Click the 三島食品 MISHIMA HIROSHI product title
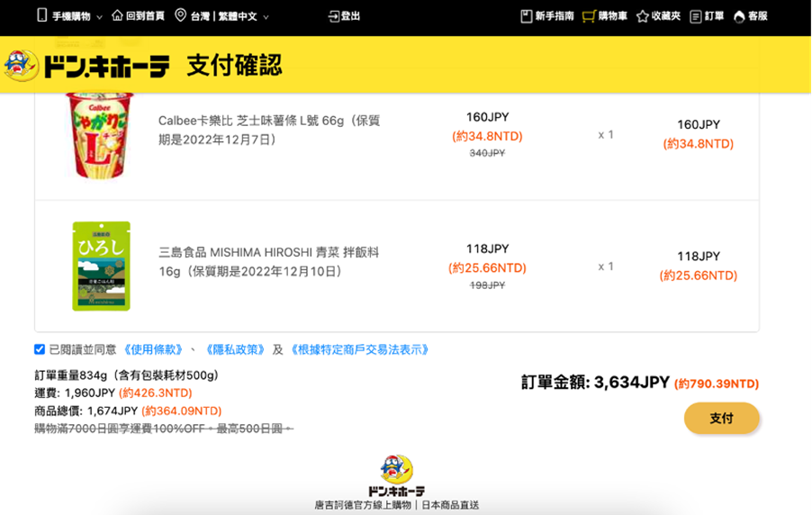This screenshot has width=812, height=515. pyautogui.click(x=269, y=262)
